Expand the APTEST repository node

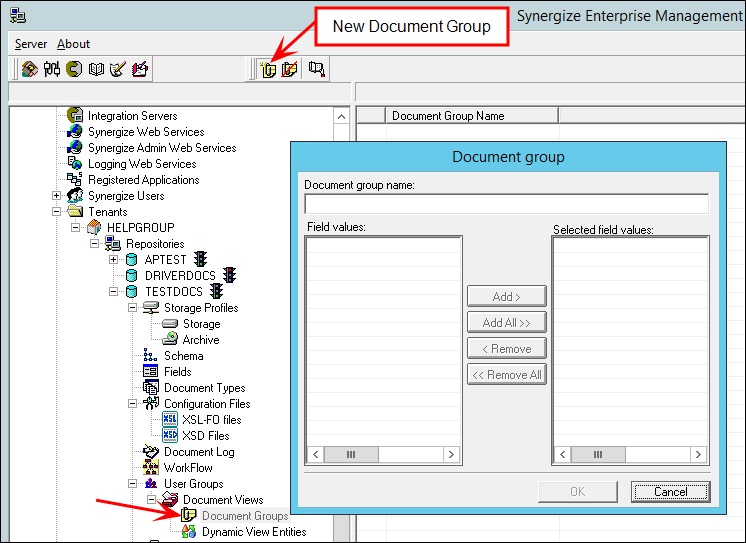113,260
